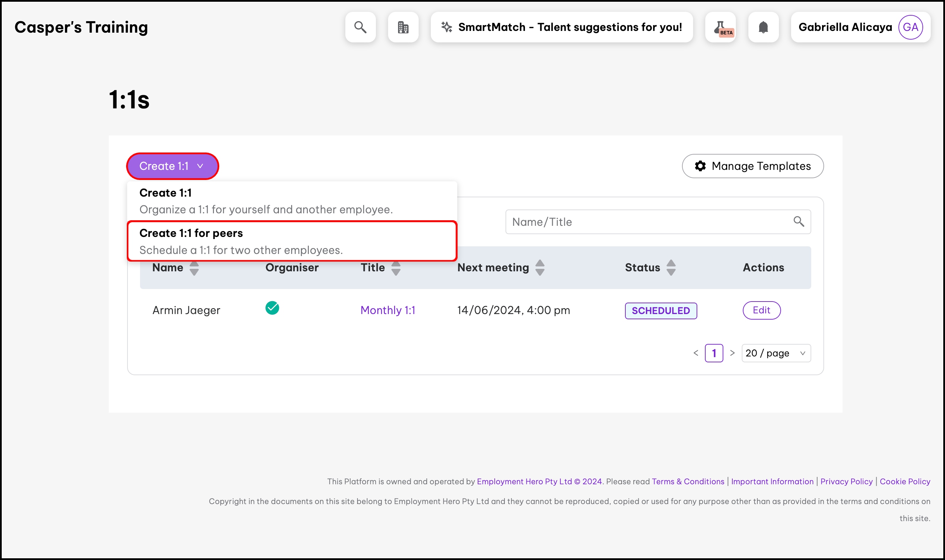
Task: Edit Armin Jaeger's 1:1
Action: coord(761,310)
